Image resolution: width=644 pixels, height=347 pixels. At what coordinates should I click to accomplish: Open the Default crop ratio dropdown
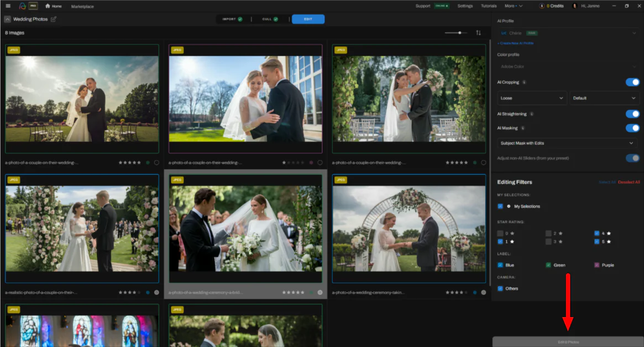[604, 98]
